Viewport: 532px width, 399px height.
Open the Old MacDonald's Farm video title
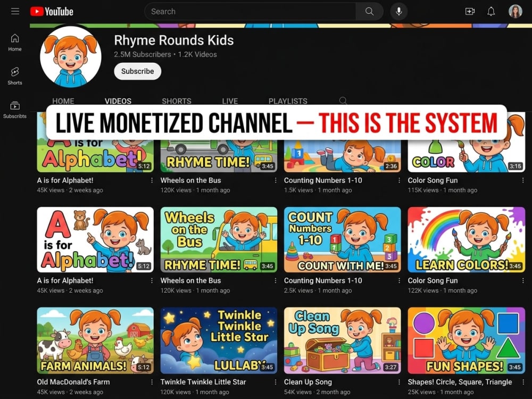pos(73,382)
